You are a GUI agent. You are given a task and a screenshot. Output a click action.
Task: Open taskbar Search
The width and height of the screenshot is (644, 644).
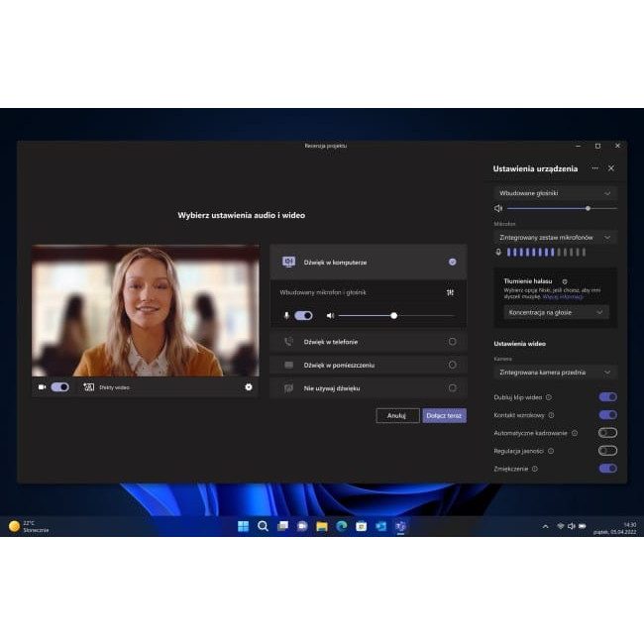pyautogui.click(x=263, y=526)
